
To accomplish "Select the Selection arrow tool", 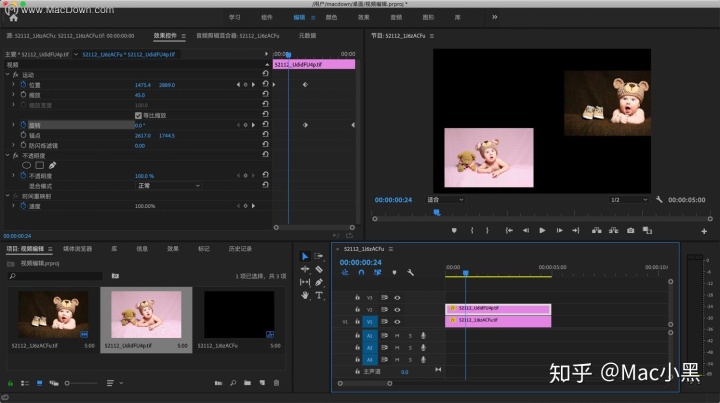I will [305, 256].
